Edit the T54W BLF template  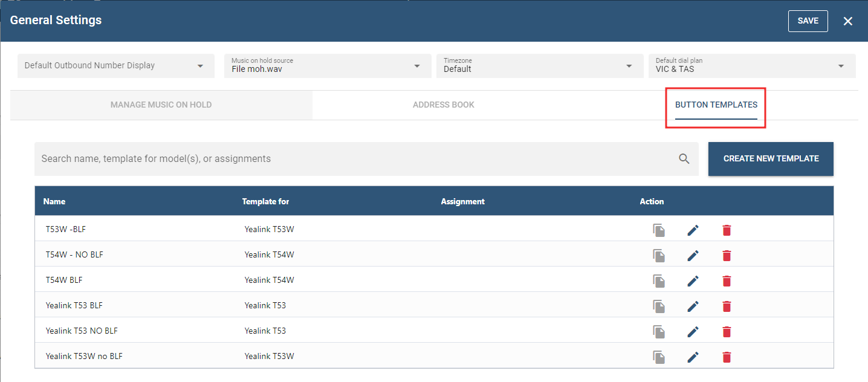coord(693,281)
